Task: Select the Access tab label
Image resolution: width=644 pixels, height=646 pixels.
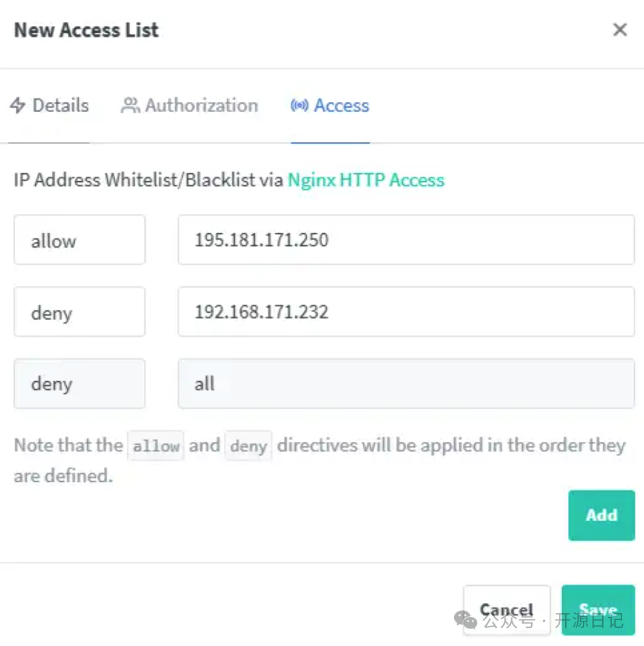Action: click(x=341, y=105)
